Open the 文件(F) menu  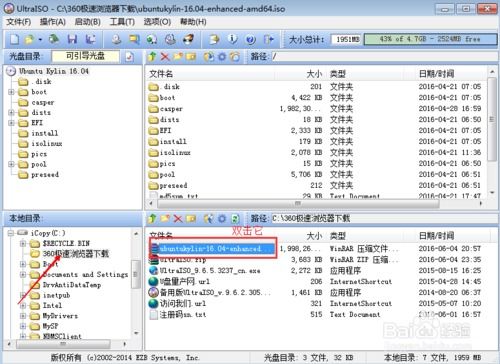click(19, 22)
